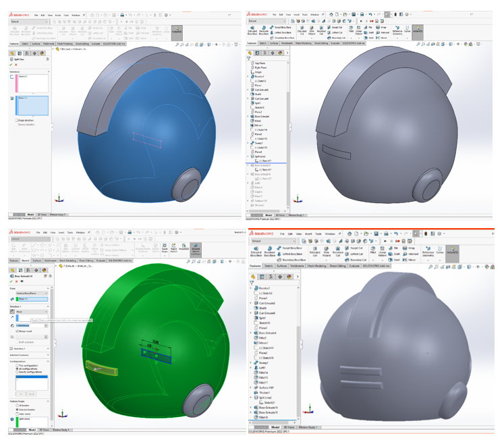Cancel Boss-Extrude14 using the red X
This screenshot has height=440, width=504.
pos(17,281)
